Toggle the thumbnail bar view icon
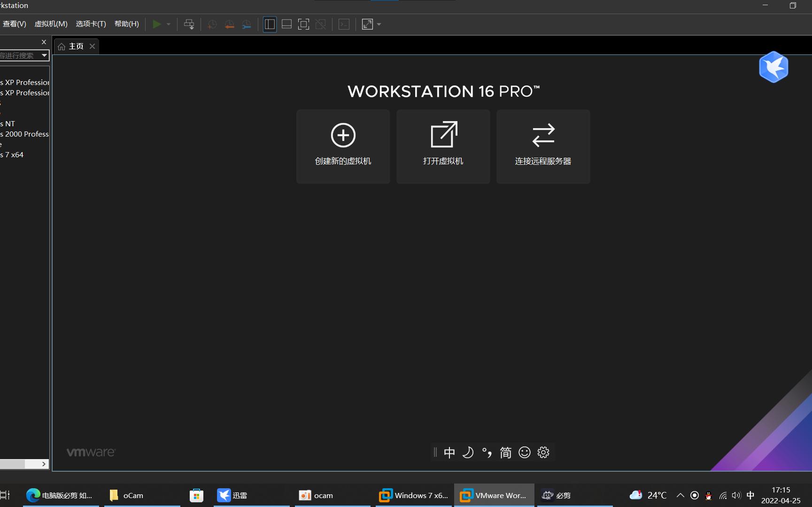This screenshot has width=812, height=507. click(286, 24)
